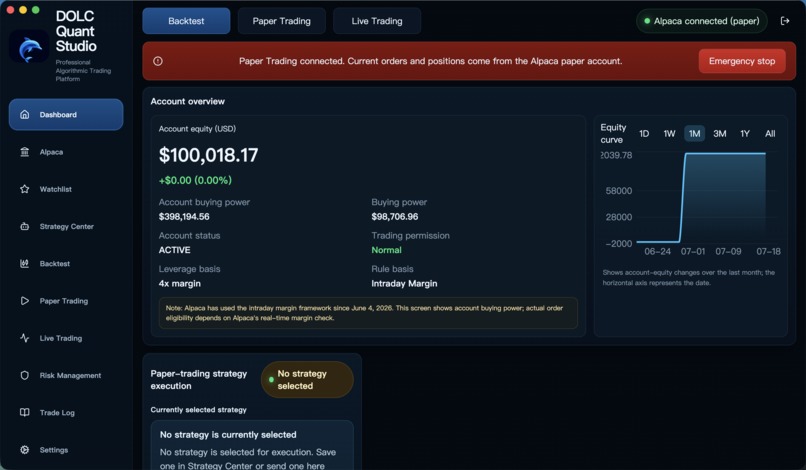The height and width of the screenshot is (470, 806).
Task: Click the logout icon at the top right
Action: coord(785,21)
